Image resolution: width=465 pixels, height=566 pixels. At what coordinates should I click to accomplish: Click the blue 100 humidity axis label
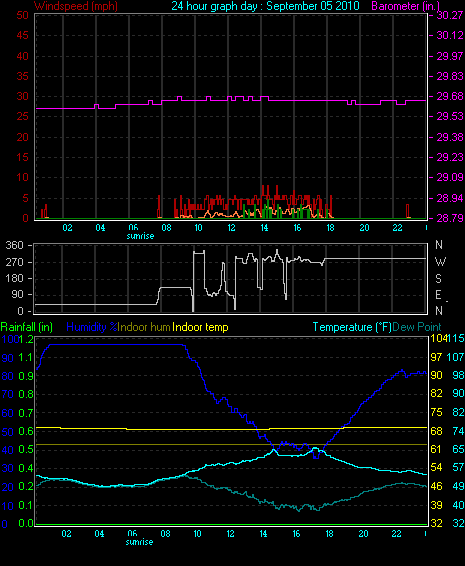[x=9, y=339]
